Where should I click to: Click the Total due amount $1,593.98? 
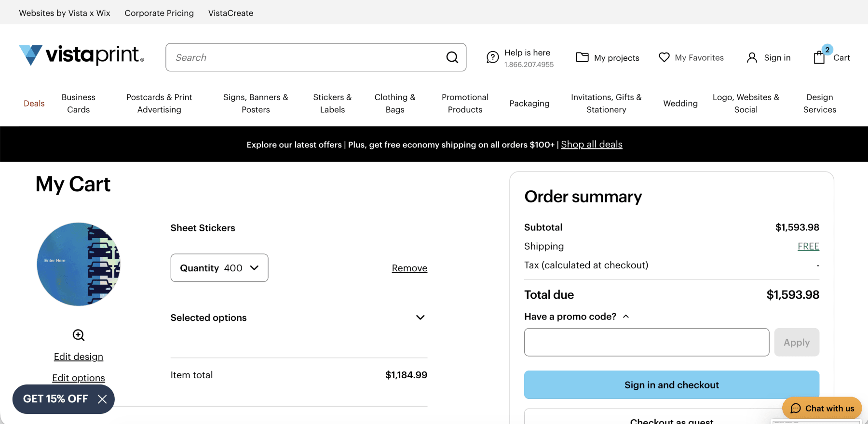[793, 295]
